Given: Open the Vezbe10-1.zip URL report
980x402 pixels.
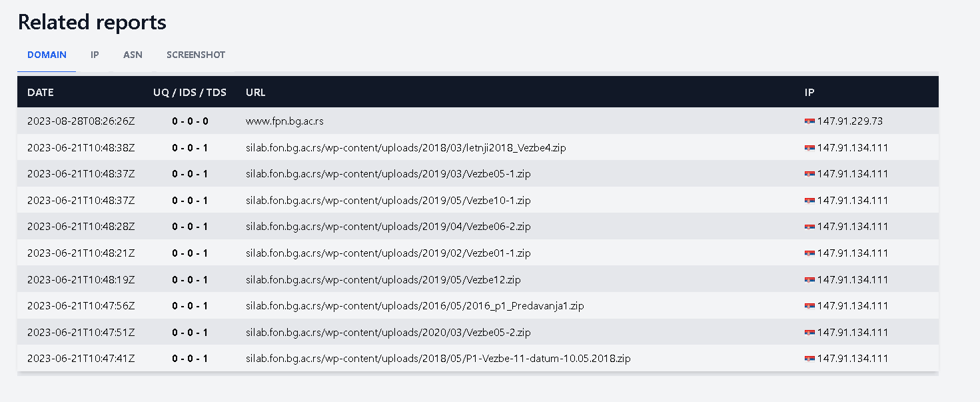Looking at the screenshot, I should (x=388, y=201).
